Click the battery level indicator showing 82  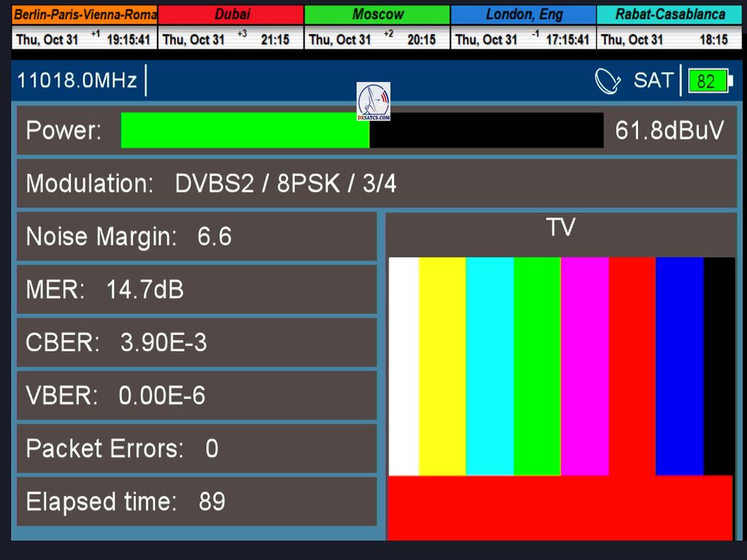tap(708, 81)
